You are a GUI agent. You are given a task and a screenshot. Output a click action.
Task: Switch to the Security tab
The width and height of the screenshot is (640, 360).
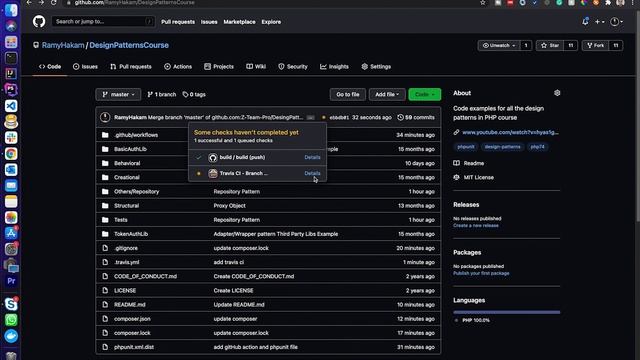click(293, 67)
